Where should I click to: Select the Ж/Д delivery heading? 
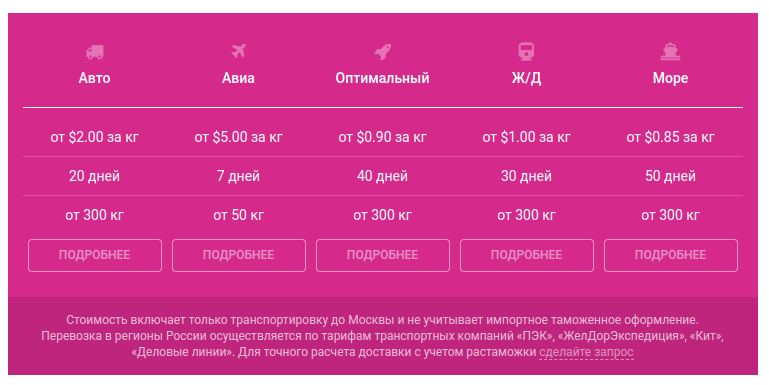(x=526, y=78)
